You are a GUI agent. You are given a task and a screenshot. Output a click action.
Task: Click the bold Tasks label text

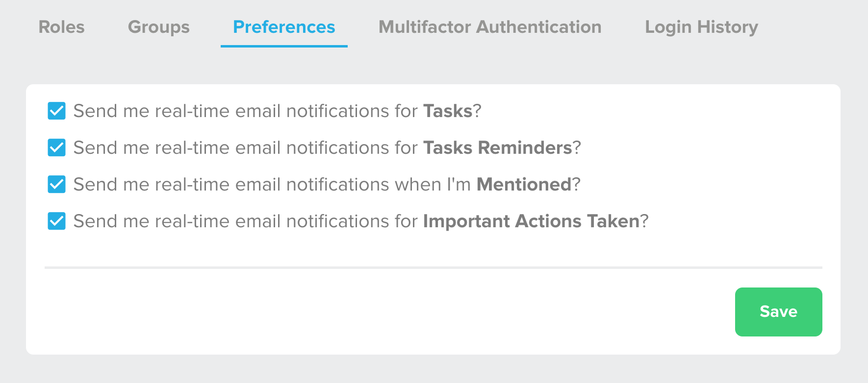pos(447,111)
